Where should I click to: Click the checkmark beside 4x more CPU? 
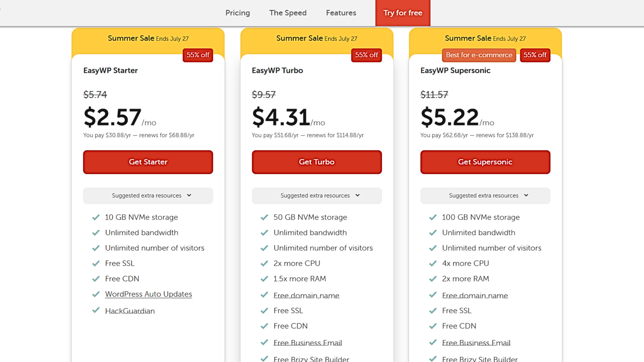point(433,263)
